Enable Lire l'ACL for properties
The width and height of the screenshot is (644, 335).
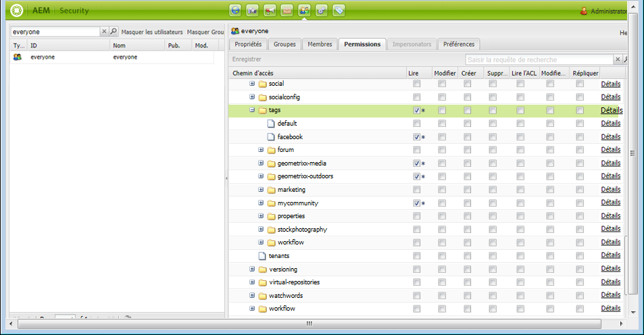(x=520, y=216)
